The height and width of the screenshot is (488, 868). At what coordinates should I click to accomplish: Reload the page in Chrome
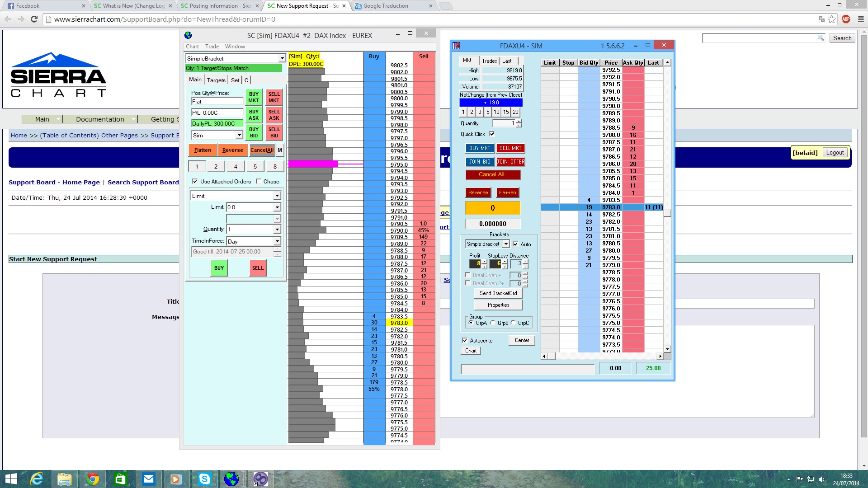[x=34, y=19]
